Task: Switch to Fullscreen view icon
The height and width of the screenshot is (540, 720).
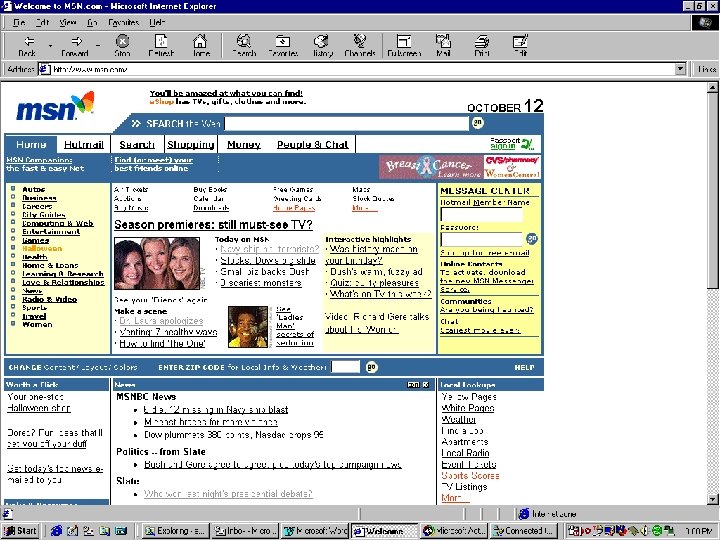Action: click(x=404, y=46)
